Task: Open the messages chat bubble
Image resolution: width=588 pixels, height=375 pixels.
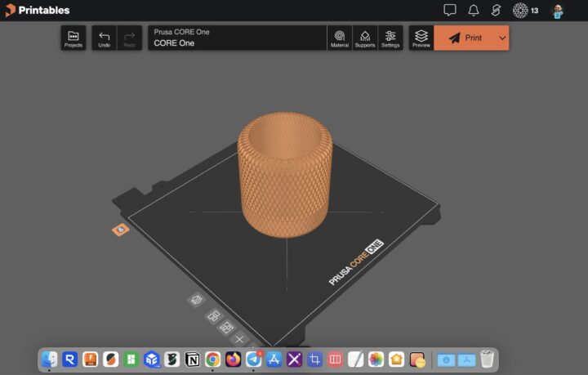Action: (x=449, y=11)
